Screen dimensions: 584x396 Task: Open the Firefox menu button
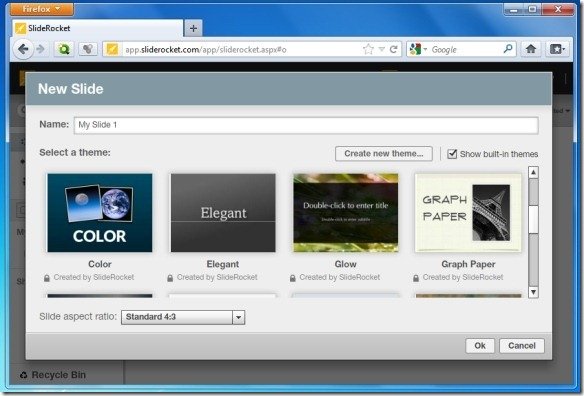point(41,9)
